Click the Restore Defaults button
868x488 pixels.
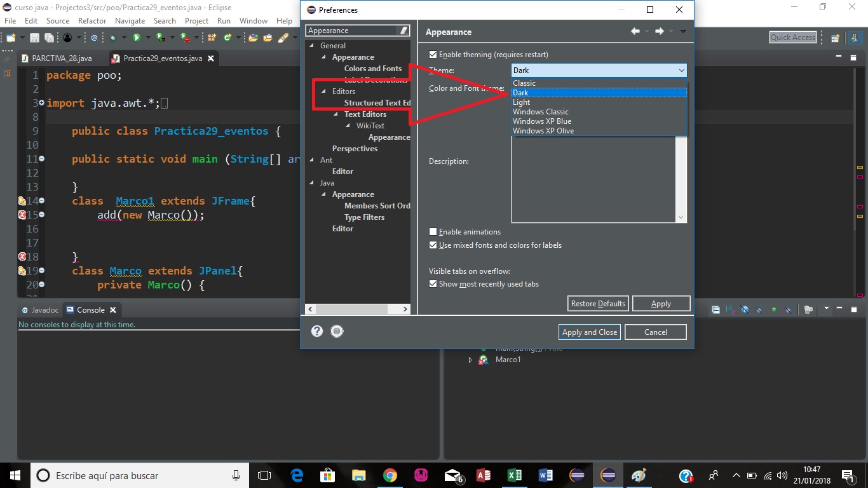pos(597,303)
